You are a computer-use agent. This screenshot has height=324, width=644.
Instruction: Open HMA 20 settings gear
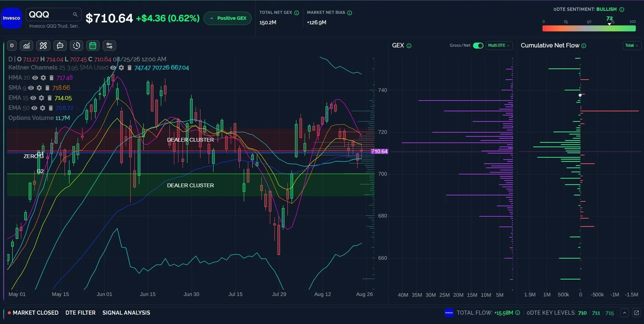coord(43,78)
